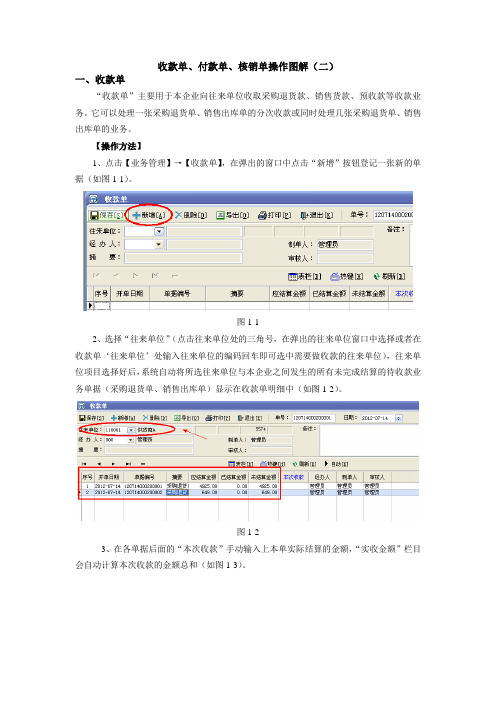Click the 开单日期 column header in Figure 1-1
This screenshot has height=702, width=496.
pos(130,294)
